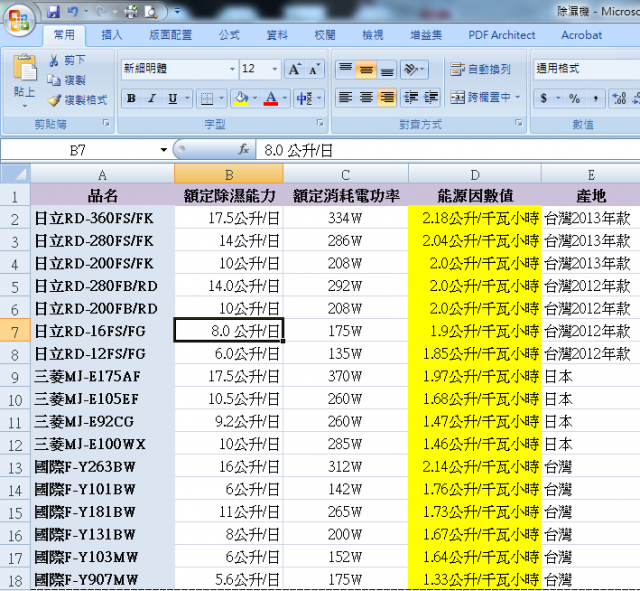Align text right
Viewport: 640px width, 591px height.
coord(387,98)
